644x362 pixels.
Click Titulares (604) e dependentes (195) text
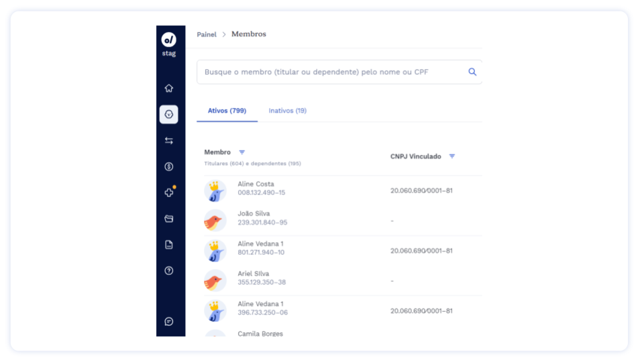[x=253, y=164]
